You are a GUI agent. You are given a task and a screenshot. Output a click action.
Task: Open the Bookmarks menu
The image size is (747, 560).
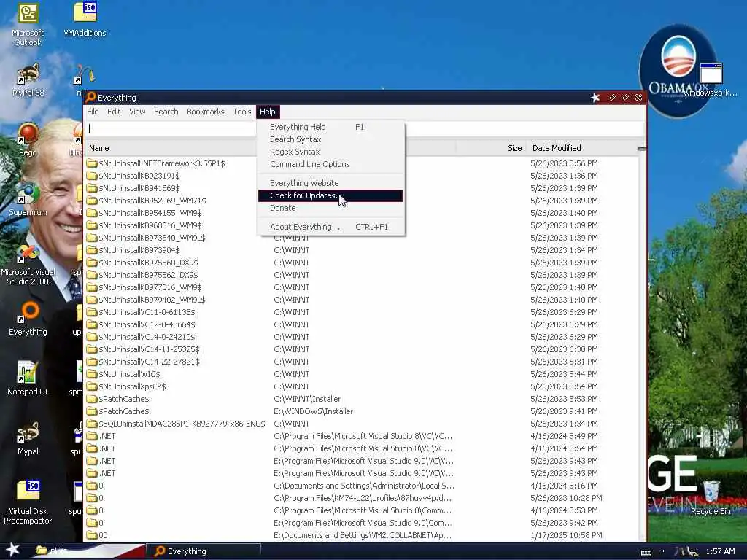tap(205, 112)
